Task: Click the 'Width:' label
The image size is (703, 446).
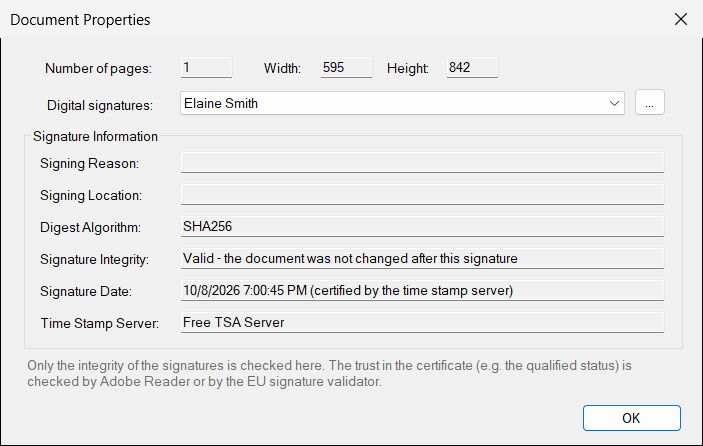Action: [x=282, y=68]
